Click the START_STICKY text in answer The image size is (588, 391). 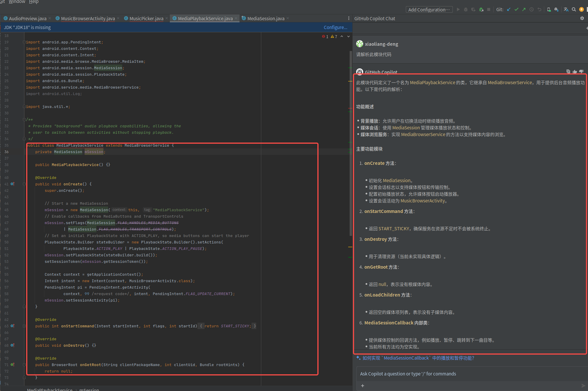click(x=395, y=229)
